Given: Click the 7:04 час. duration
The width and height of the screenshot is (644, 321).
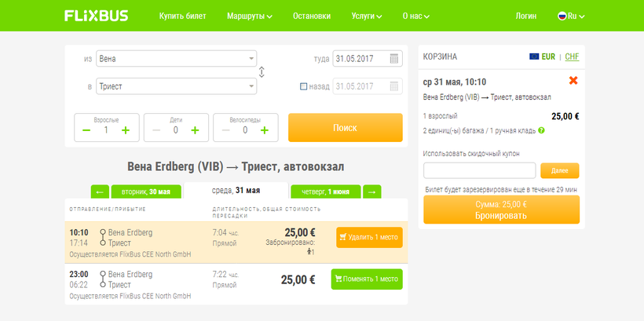Looking at the screenshot, I should pyautogui.click(x=226, y=233).
